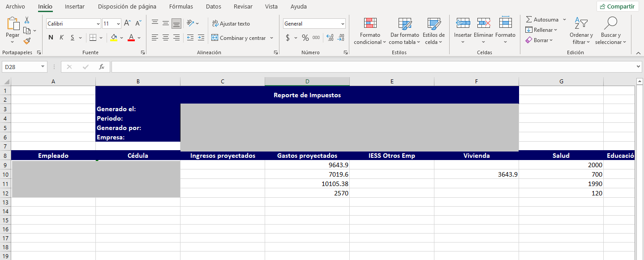
Task: Align text to bottom
Action: pyautogui.click(x=176, y=23)
